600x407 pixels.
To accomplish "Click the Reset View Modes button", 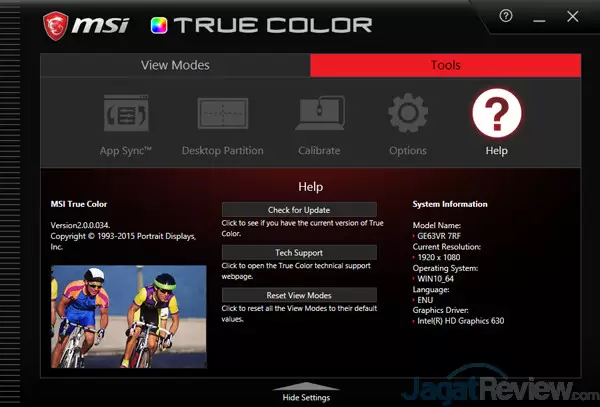I will (299, 295).
